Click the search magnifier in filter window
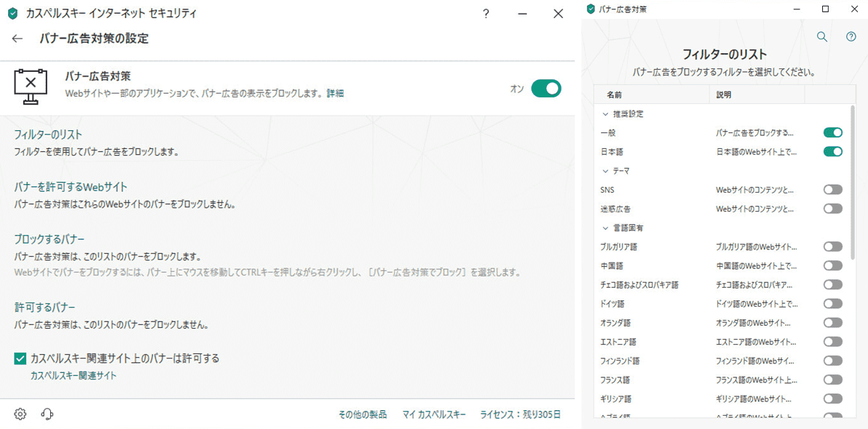The width and height of the screenshot is (868, 429). pyautogui.click(x=822, y=36)
